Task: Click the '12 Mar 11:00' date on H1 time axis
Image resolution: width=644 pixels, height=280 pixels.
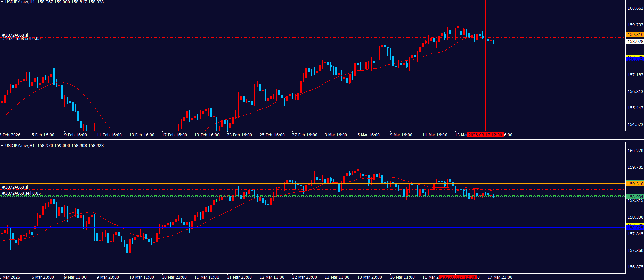Action: (272, 277)
